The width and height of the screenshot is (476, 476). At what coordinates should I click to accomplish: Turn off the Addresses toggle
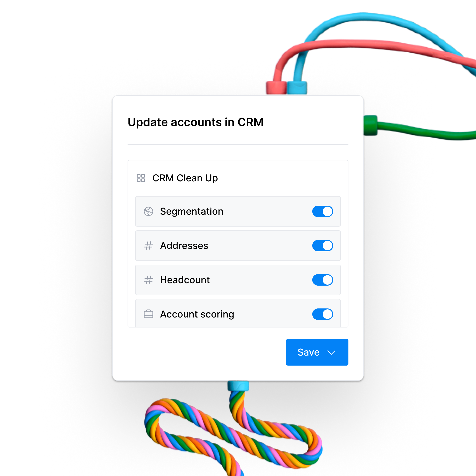(x=322, y=245)
